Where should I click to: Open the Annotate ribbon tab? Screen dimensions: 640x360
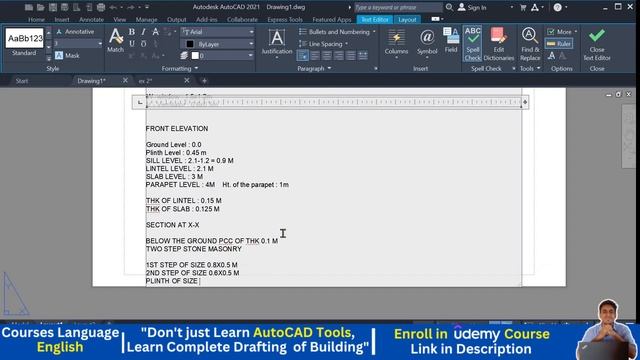click(91, 20)
